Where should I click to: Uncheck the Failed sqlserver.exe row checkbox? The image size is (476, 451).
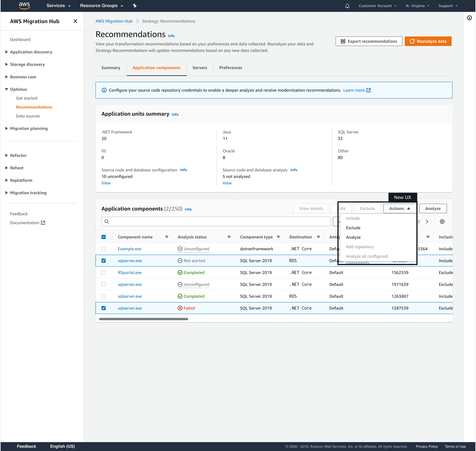(x=103, y=308)
